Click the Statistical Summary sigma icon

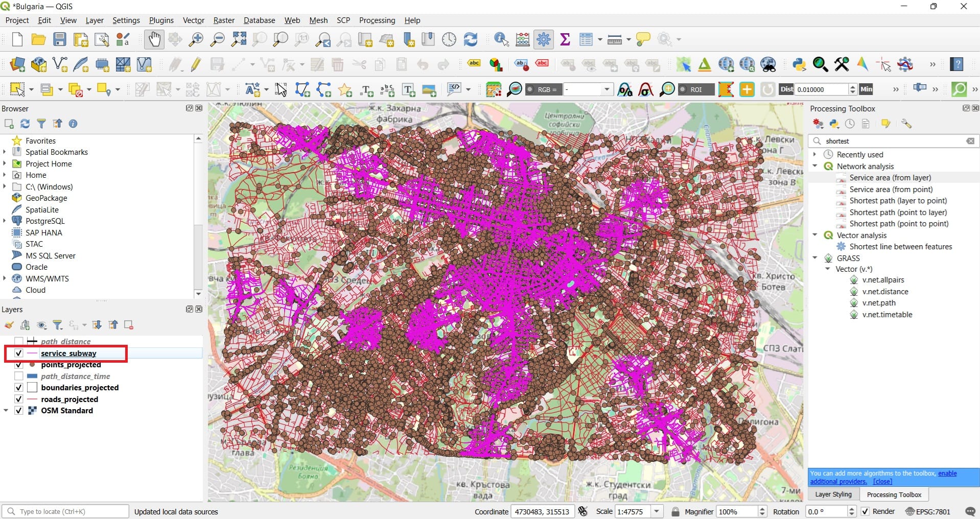pos(565,39)
